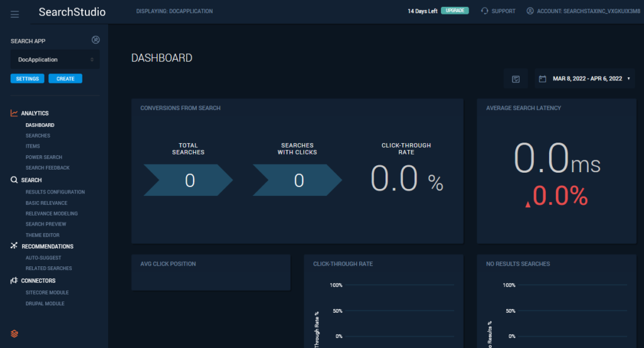Click the 0.0ms average latency value

point(557,158)
